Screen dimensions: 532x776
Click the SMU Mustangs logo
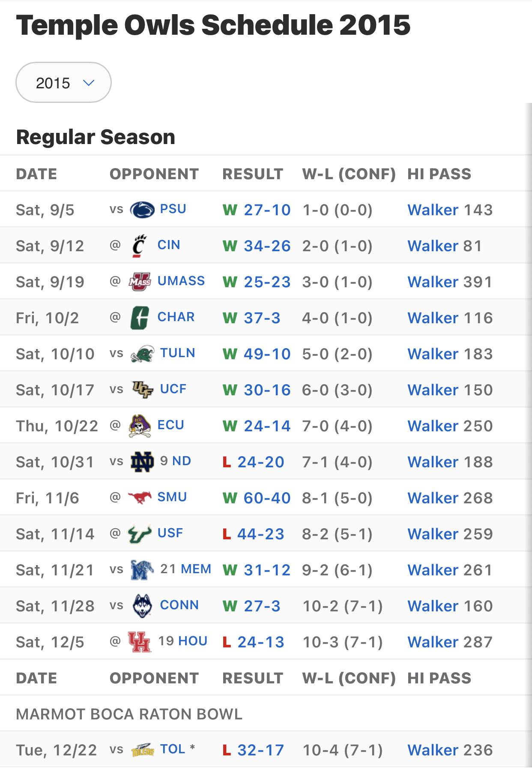[x=140, y=498]
